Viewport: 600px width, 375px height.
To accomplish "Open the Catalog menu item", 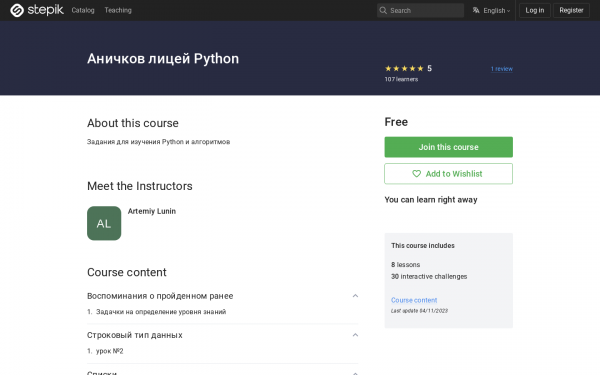I will coord(83,10).
